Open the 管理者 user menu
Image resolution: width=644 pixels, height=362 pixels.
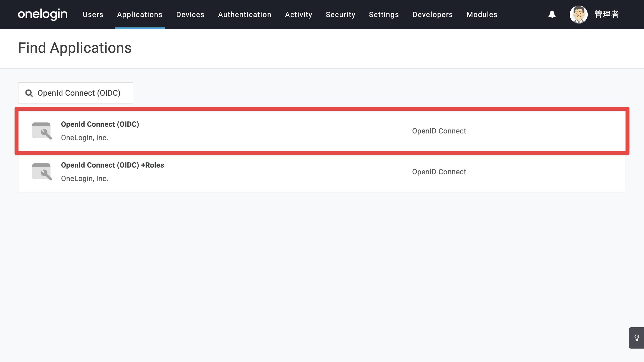606,14
